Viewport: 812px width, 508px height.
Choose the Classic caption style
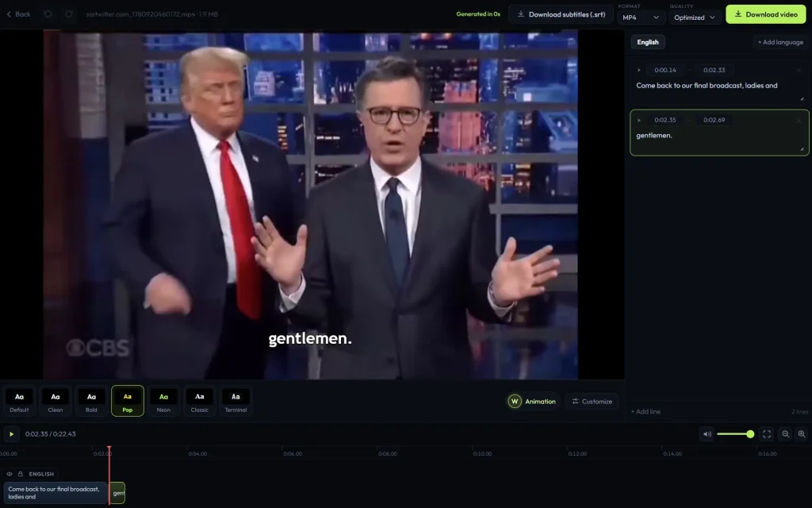click(x=199, y=401)
